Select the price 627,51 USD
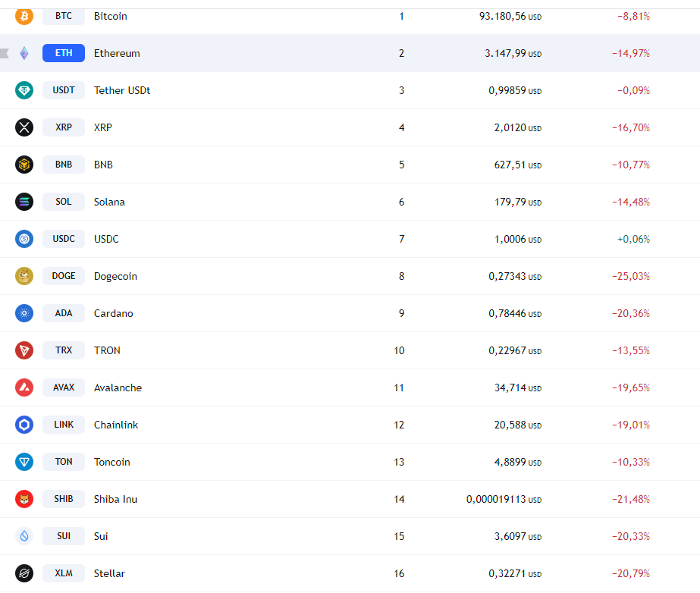 (518, 165)
